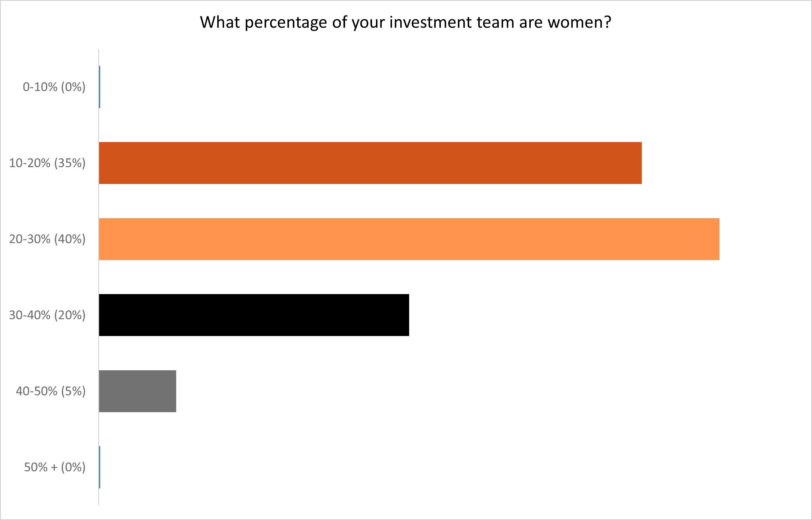The image size is (812, 520).
Task: Click the black 30-40% bar
Action: (254, 315)
